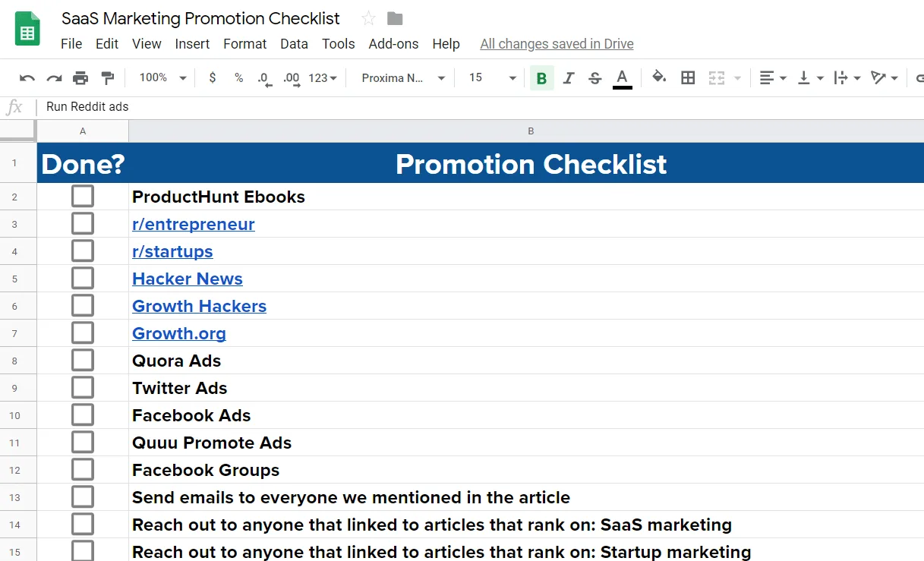Open the zoom level dropdown
The height and width of the screenshot is (561, 924).
click(162, 77)
